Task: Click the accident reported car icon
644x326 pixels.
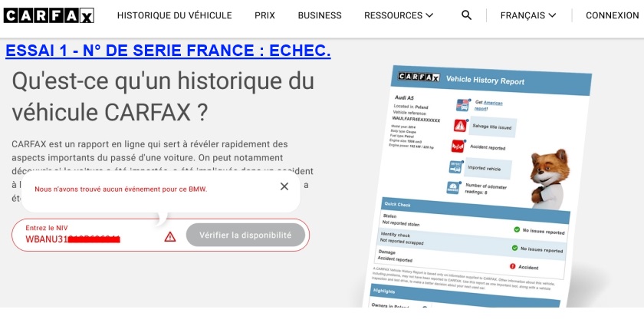Action: [x=458, y=146]
